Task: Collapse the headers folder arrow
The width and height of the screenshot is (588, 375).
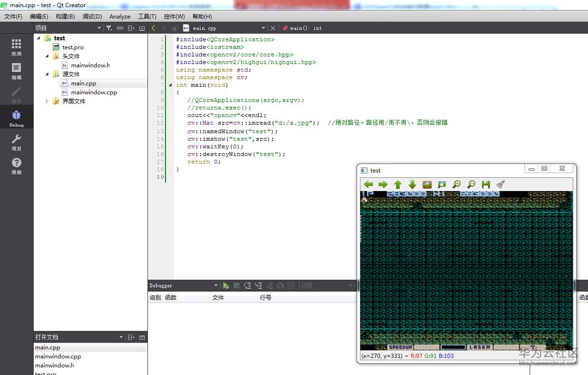Action: pos(47,56)
